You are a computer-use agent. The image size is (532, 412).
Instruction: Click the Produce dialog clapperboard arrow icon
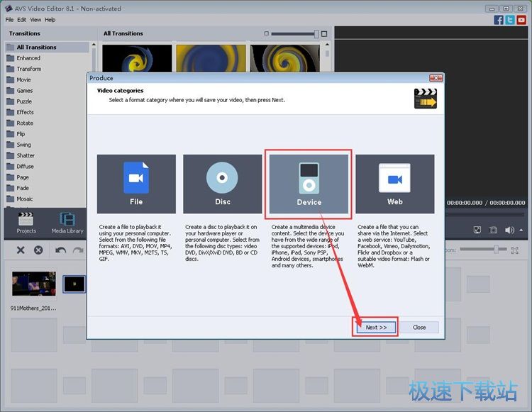click(x=426, y=99)
